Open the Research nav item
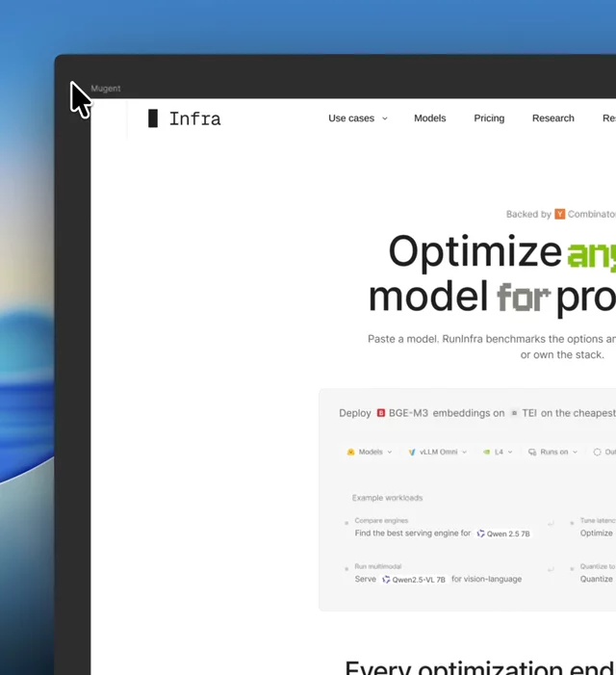616x675 pixels. [553, 118]
